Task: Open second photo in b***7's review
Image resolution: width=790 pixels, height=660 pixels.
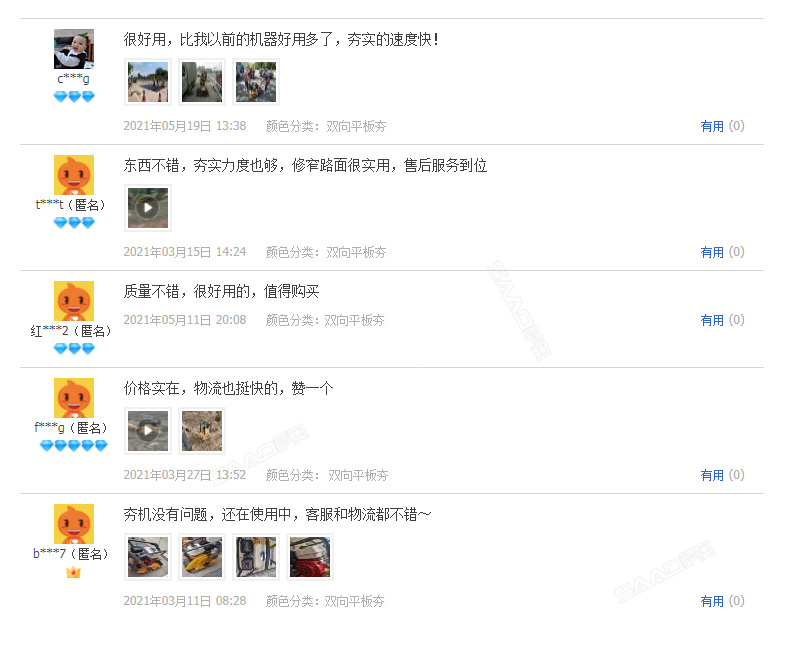Action: click(x=202, y=557)
